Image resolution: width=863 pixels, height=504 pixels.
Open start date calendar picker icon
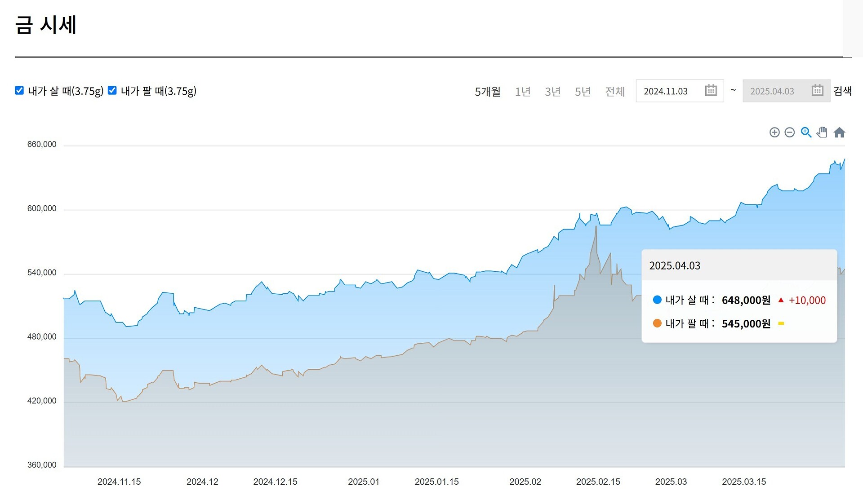[711, 90]
